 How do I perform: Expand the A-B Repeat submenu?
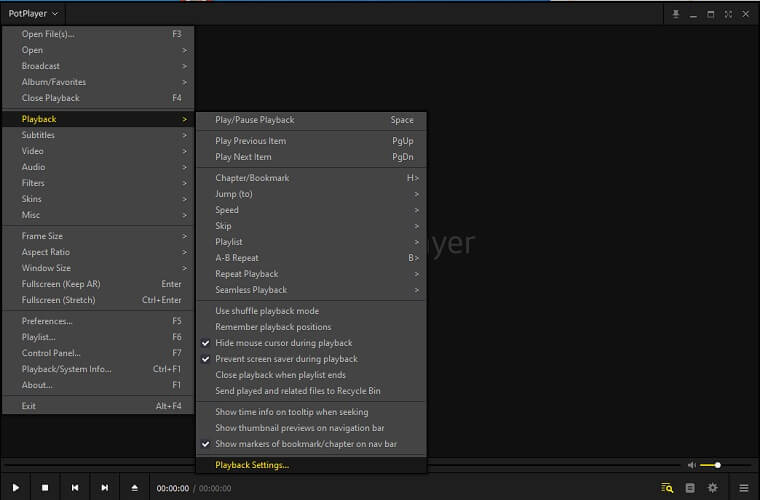click(311, 258)
